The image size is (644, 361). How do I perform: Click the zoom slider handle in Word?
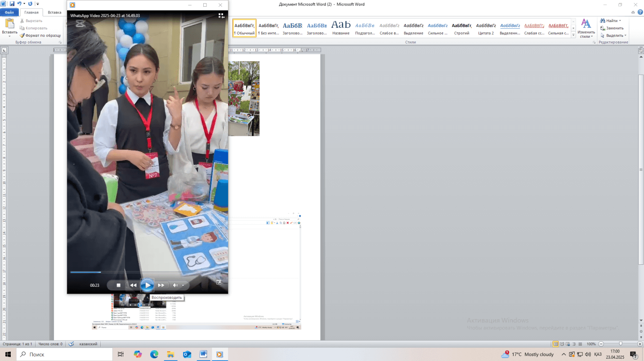[x=621, y=344]
